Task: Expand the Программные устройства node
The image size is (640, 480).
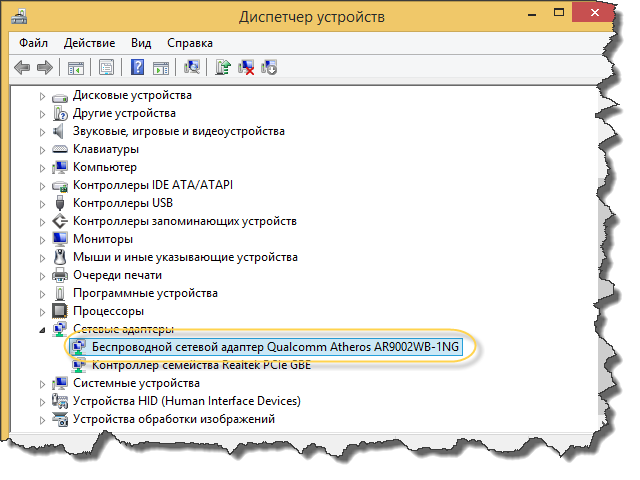Action: pyautogui.click(x=42, y=294)
